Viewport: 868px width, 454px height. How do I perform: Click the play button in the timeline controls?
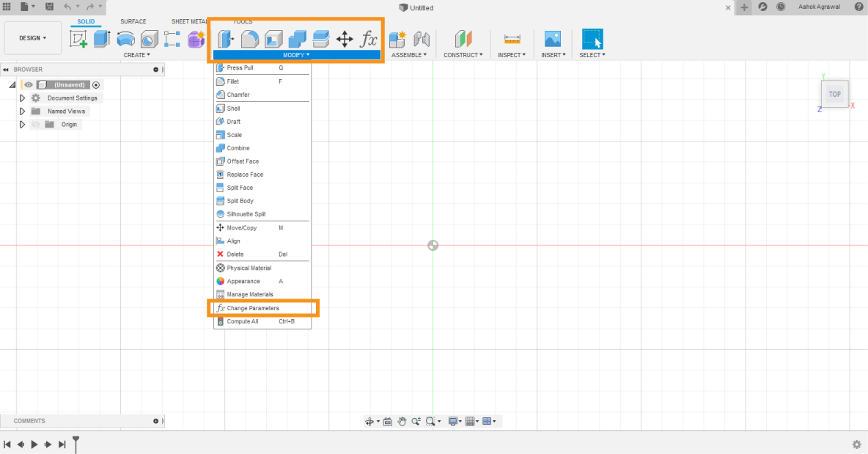click(34, 444)
